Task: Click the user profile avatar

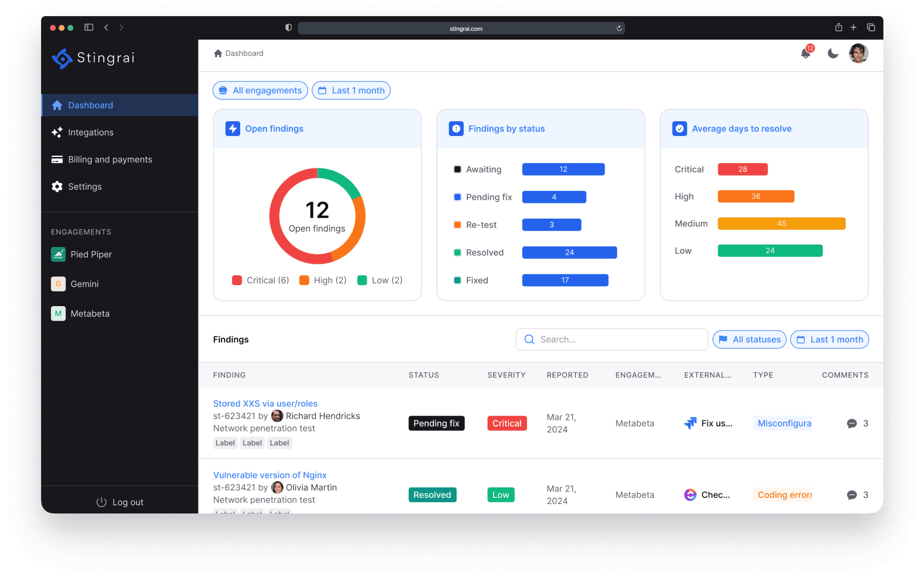Action: (x=858, y=53)
